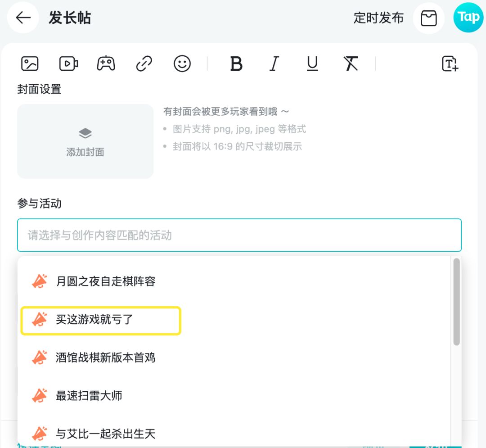Click the 定时发布 scheduled publish button

(378, 18)
